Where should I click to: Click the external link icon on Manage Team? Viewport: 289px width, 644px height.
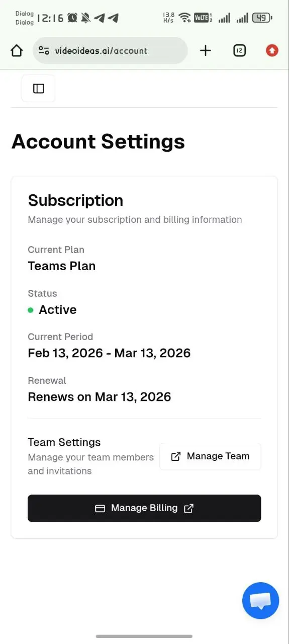coord(176,456)
